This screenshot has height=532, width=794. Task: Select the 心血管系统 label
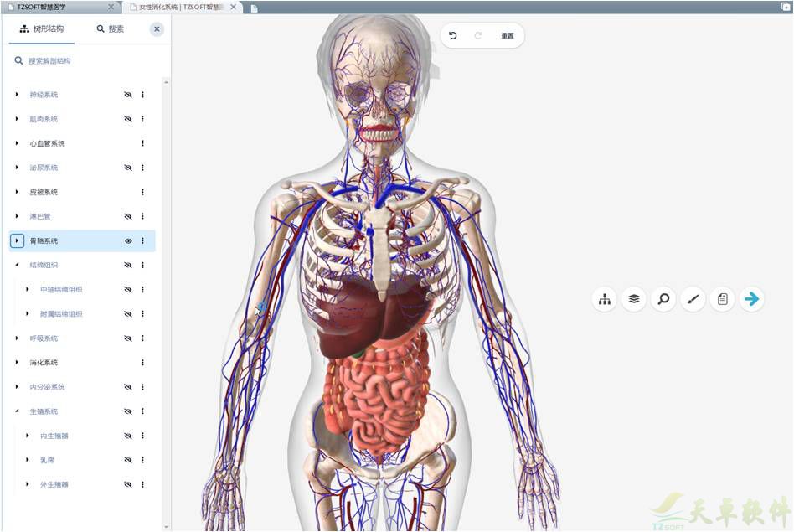click(47, 143)
